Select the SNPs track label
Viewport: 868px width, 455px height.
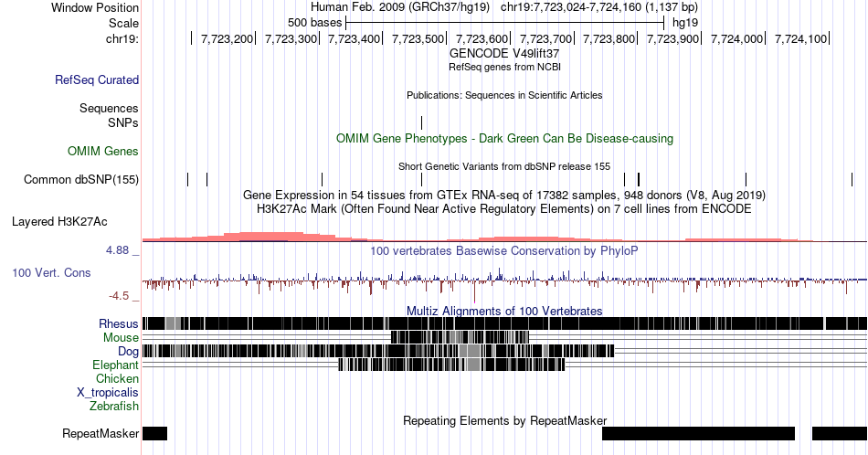(123, 122)
